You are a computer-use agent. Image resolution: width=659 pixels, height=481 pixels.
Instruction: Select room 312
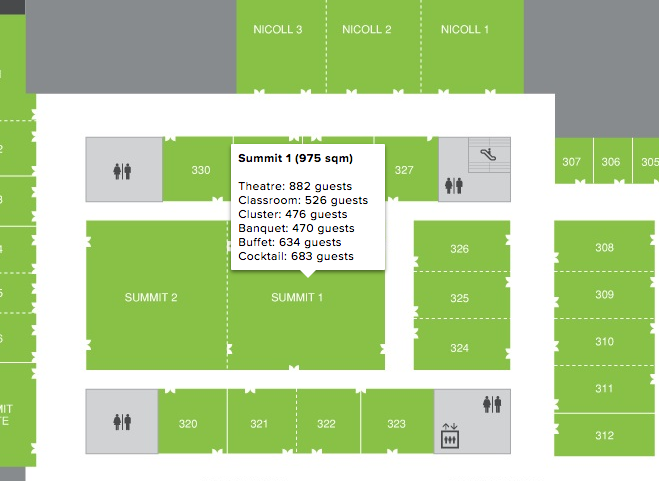click(604, 435)
